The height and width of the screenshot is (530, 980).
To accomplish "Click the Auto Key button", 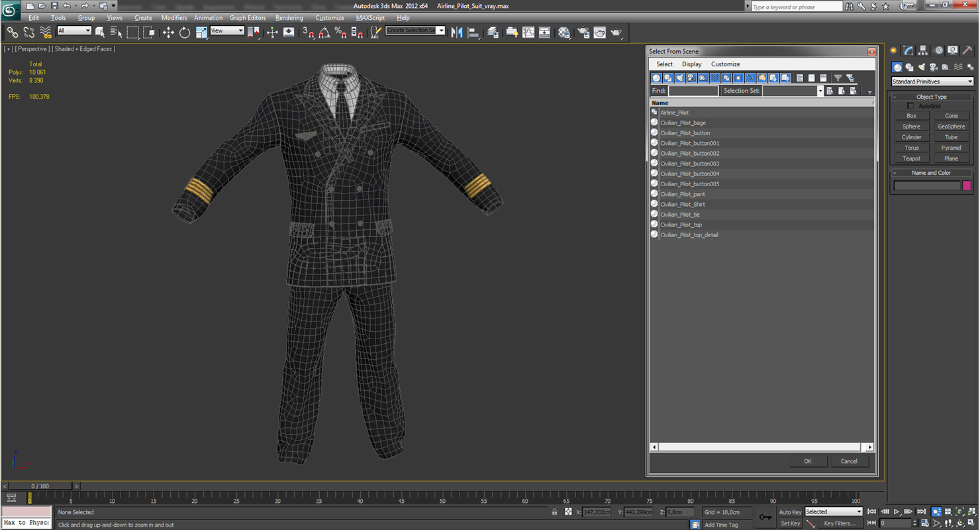I will (790, 512).
